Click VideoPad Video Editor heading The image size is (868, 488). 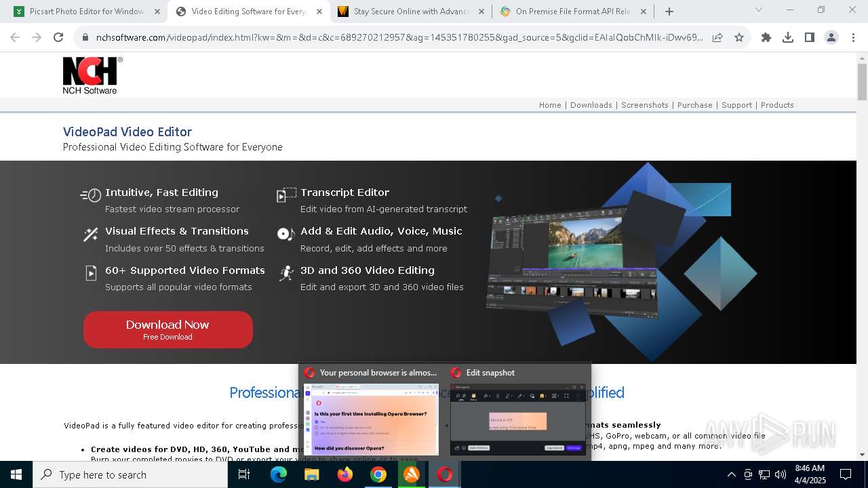[x=127, y=132]
